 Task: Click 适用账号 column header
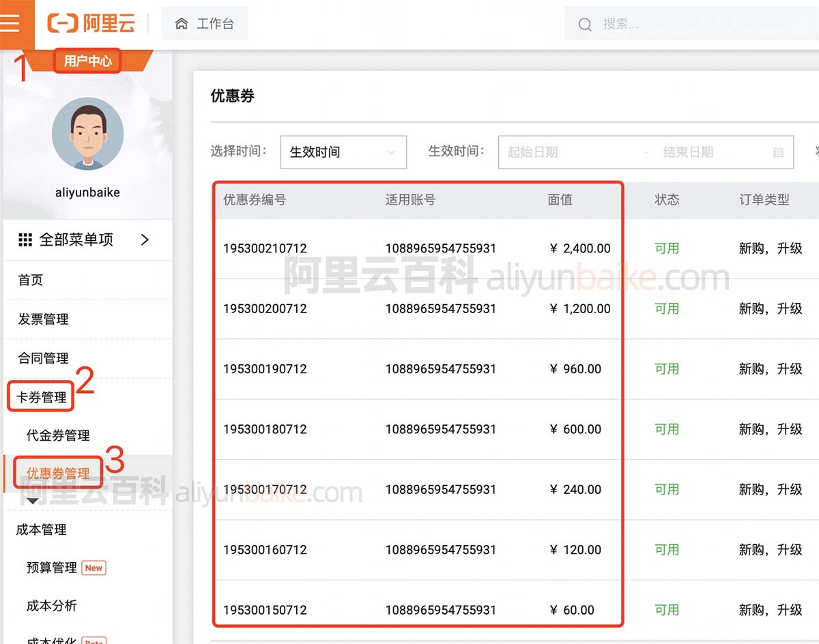pyautogui.click(x=410, y=200)
